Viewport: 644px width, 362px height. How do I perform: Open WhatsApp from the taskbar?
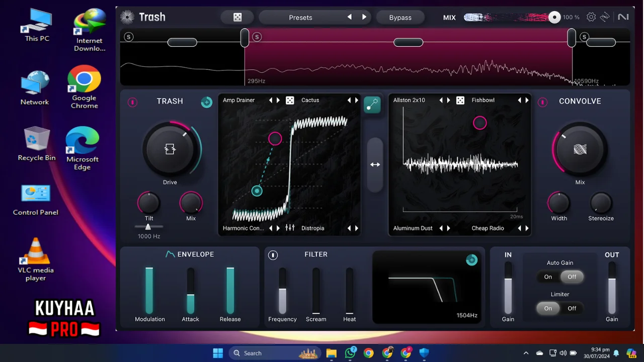(x=350, y=353)
